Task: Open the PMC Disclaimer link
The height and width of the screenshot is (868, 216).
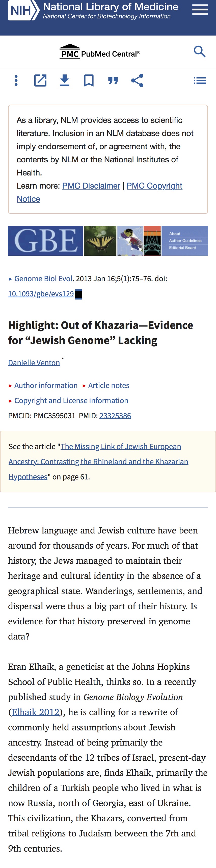Action: coord(91,186)
